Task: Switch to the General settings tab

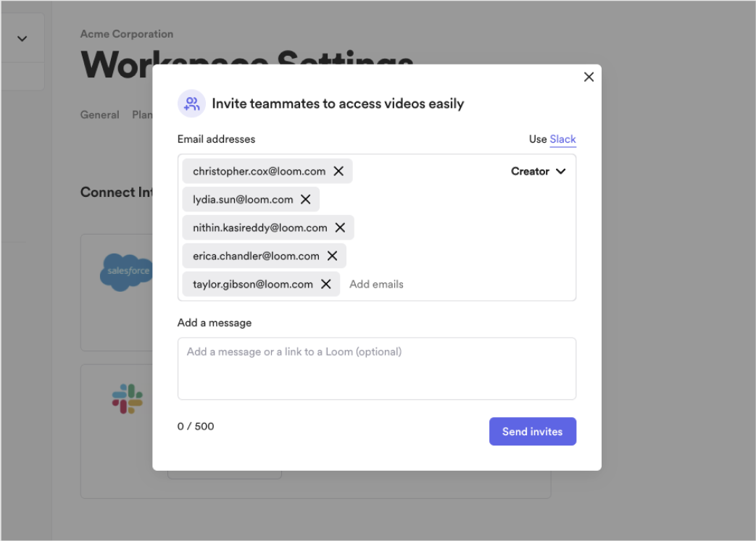Action: (99, 114)
